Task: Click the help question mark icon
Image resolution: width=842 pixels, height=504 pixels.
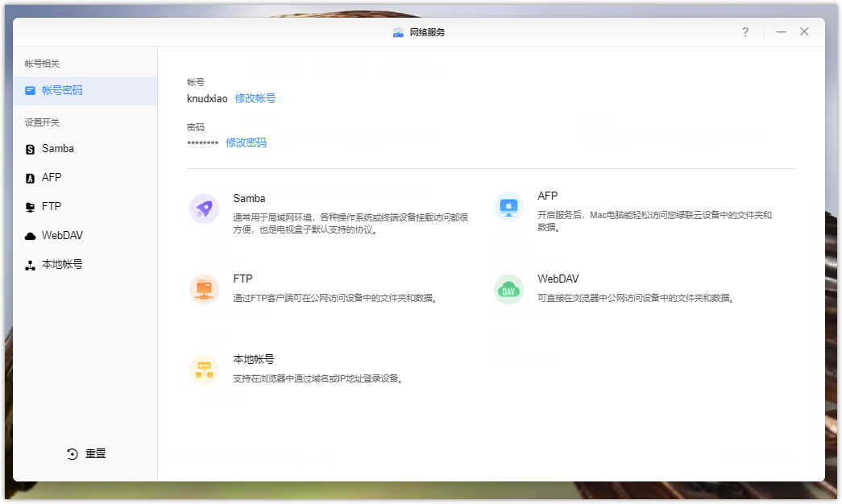Action: coord(745,32)
